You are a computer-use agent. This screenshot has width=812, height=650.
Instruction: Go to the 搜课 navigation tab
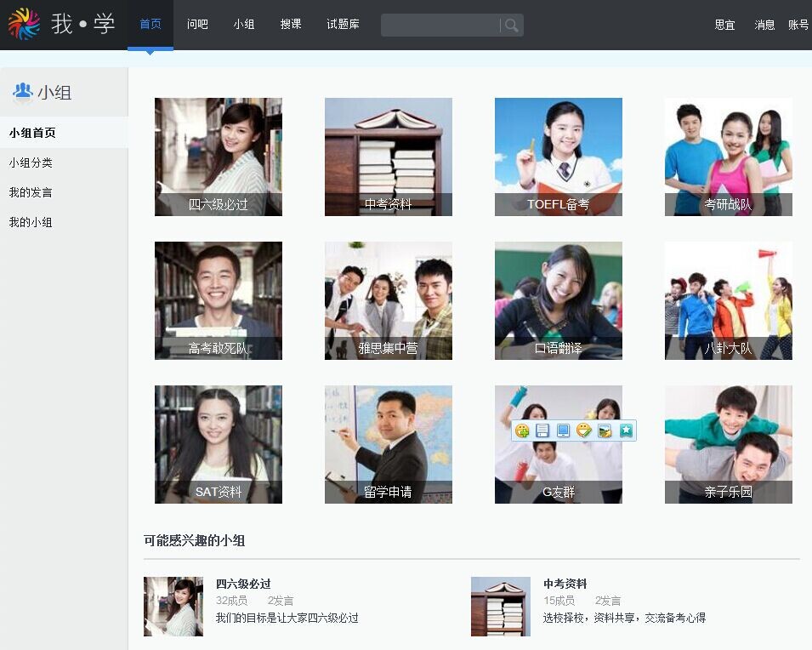[291, 25]
